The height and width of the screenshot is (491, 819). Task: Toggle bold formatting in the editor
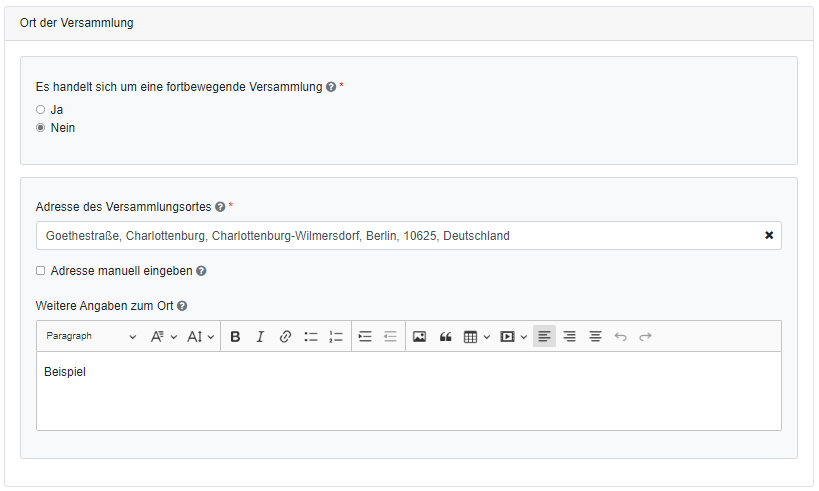pos(235,337)
